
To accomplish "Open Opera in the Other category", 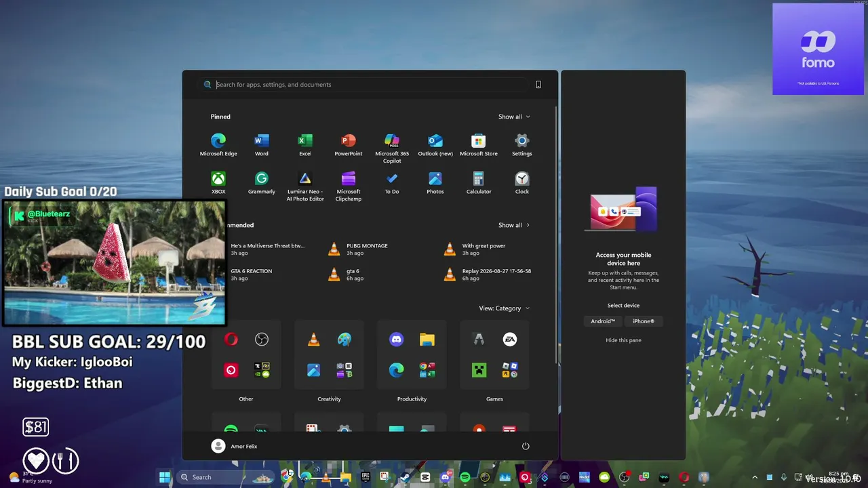I will pyautogui.click(x=231, y=340).
